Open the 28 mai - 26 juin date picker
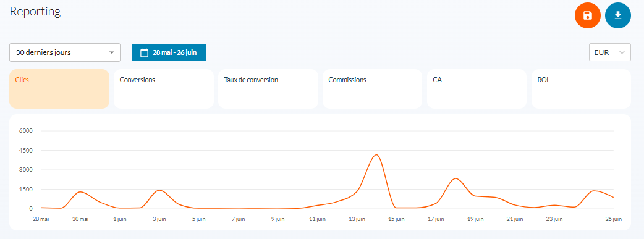The image size is (644, 239). (169, 52)
